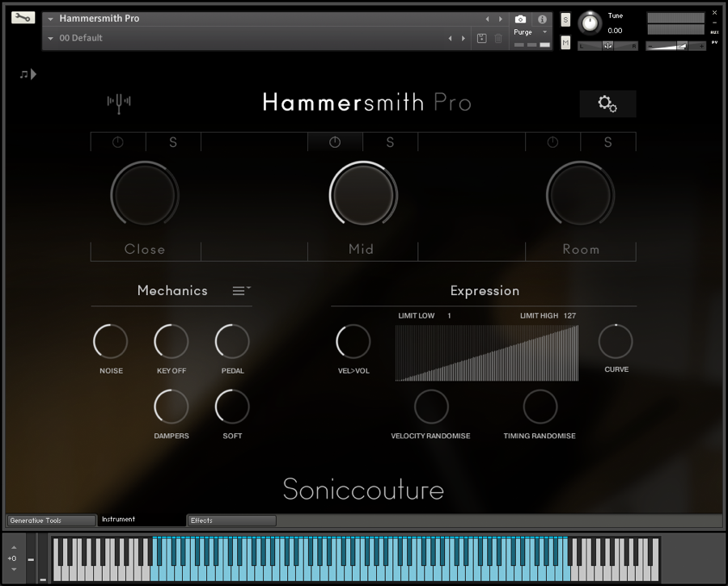The width and height of the screenshot is (728, 586).
Task: Switch to the Generative Tools tab
Action: point(51,521)
